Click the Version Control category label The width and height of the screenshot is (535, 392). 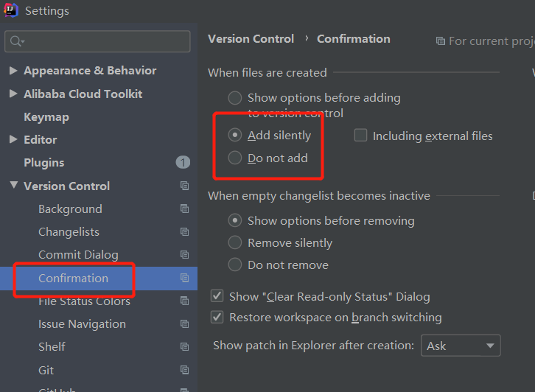click(66, 186)
